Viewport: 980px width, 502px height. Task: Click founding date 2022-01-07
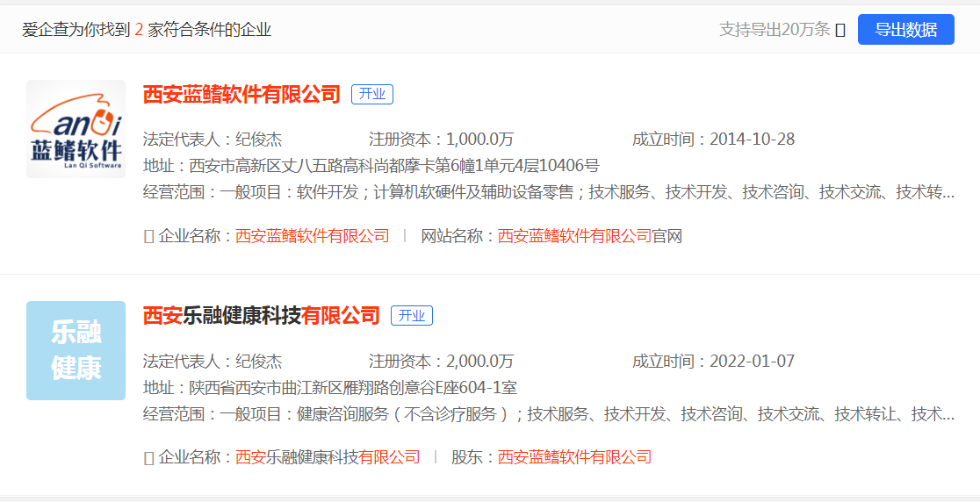[752, 361]
